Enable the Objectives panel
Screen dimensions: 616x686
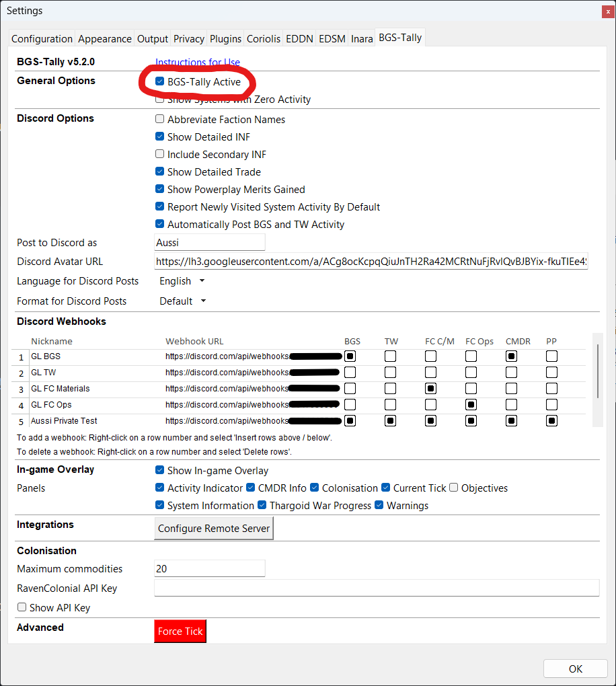click(x=454, y=488)
